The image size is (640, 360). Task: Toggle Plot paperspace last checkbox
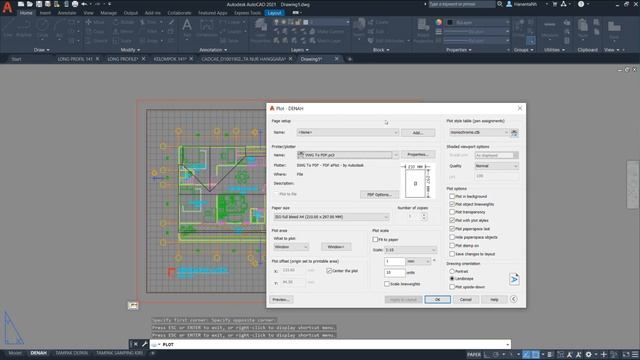[452, 229]
